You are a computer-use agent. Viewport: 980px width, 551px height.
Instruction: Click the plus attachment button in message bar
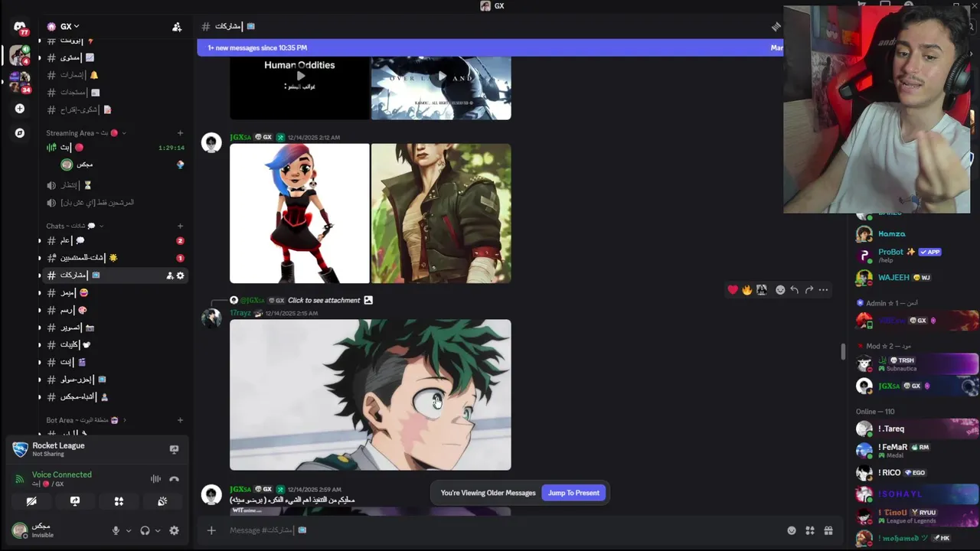coord(211,530)
